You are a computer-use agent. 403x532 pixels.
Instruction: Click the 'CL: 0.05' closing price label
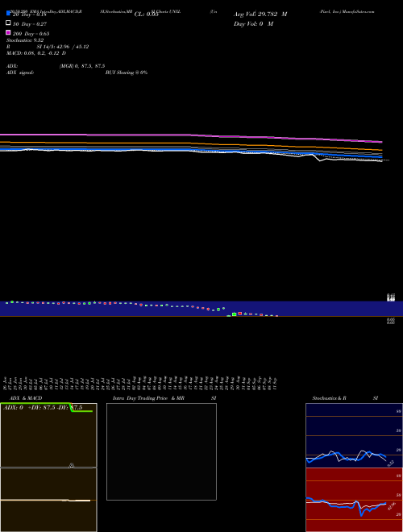[x=146, y=15]
